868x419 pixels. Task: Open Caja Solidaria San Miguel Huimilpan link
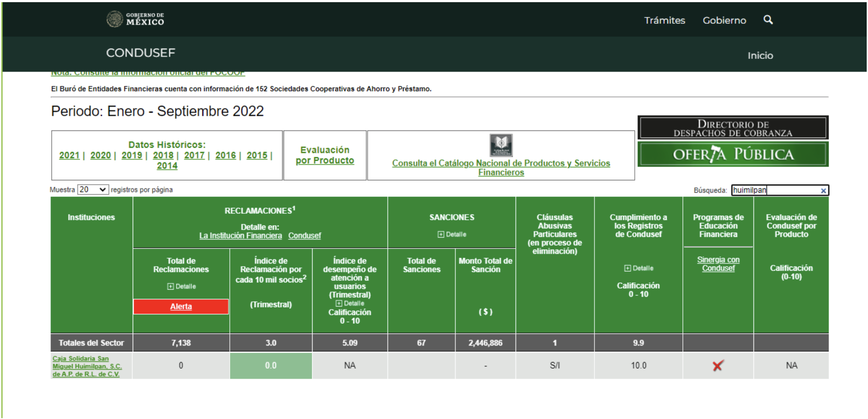[x=87, y=366]
